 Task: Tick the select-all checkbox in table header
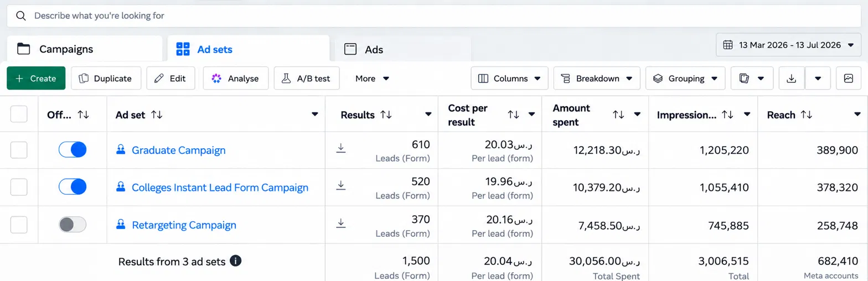(19, 114)
